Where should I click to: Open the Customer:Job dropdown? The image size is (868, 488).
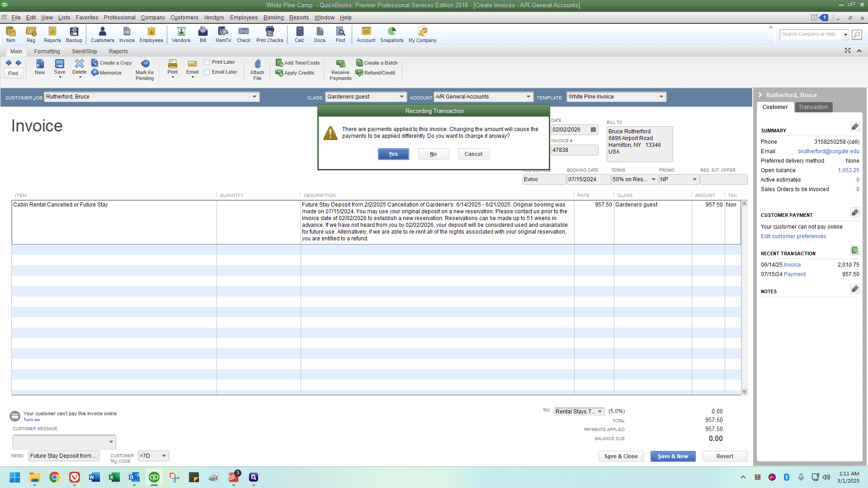[x=255, y=97]
